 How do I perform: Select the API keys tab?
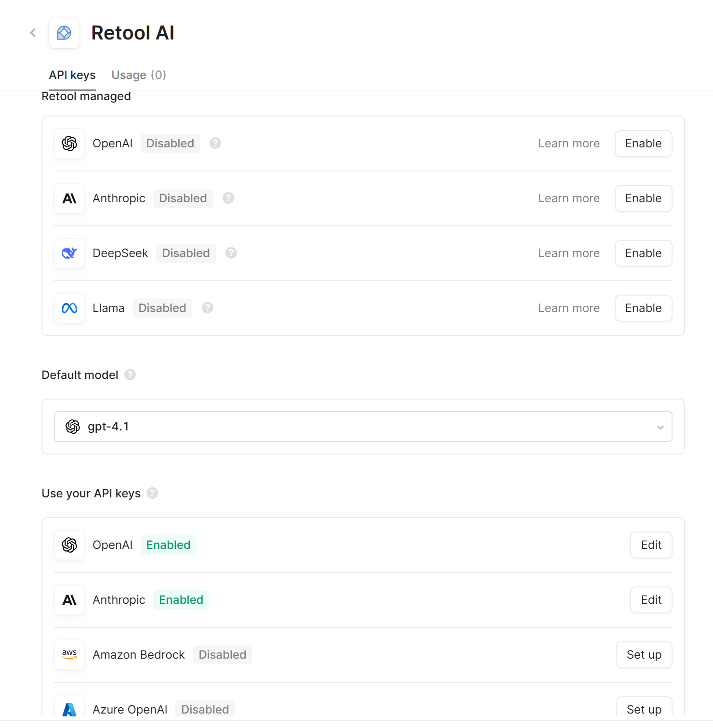point(72,75)
